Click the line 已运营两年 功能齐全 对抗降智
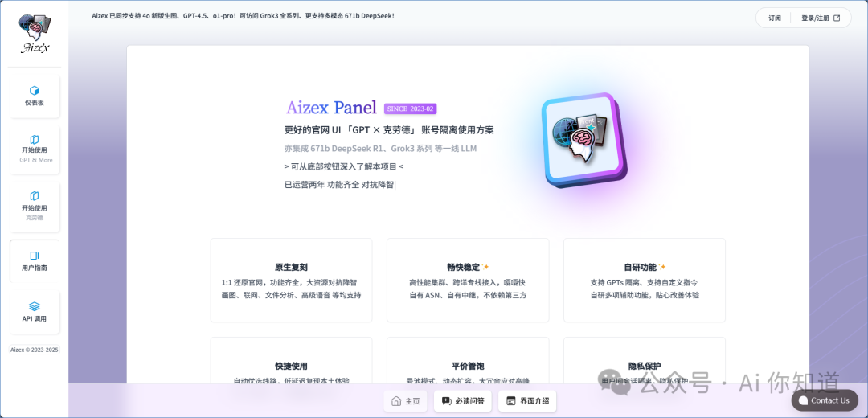 click(x=339, y=184)
